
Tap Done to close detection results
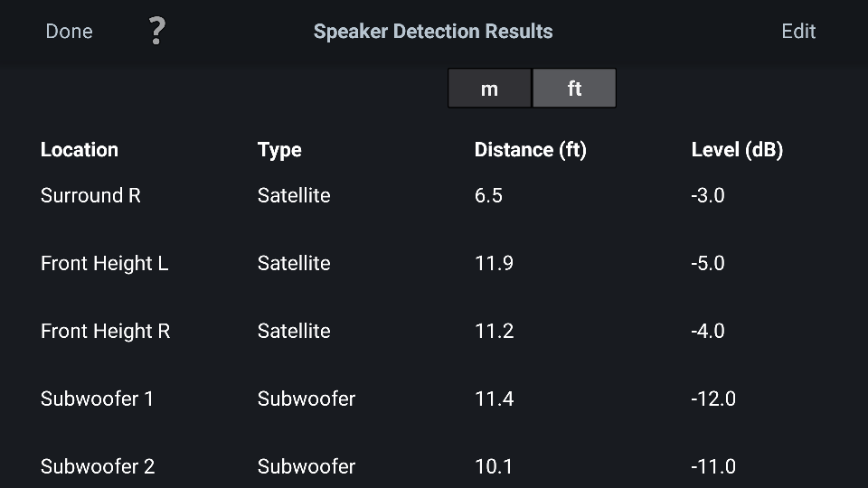[69, 32]
